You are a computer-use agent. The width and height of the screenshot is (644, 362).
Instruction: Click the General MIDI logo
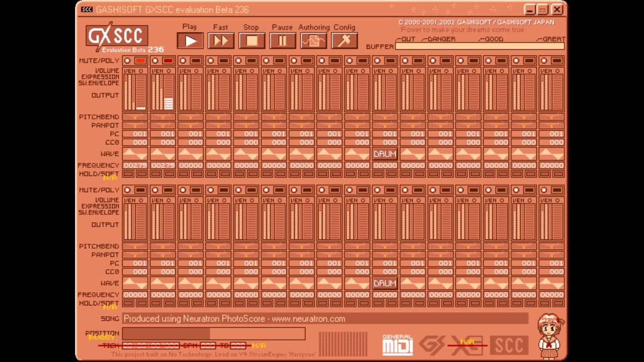tap(397, 345)
